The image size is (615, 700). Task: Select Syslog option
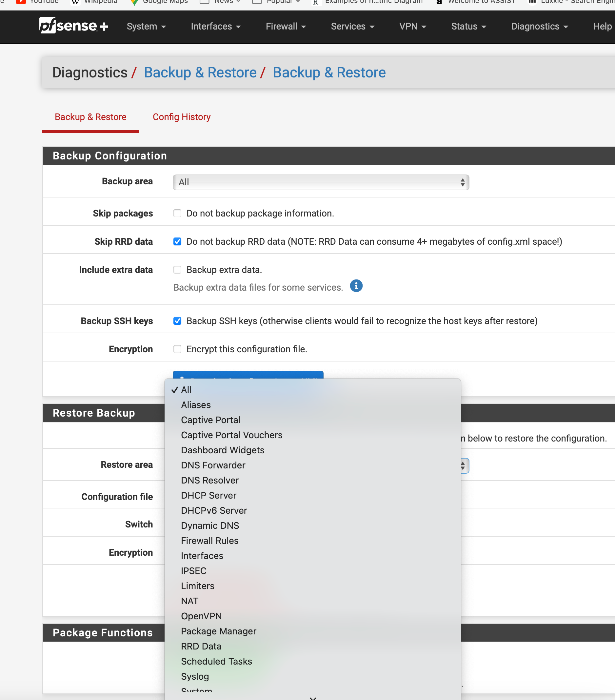312,676
